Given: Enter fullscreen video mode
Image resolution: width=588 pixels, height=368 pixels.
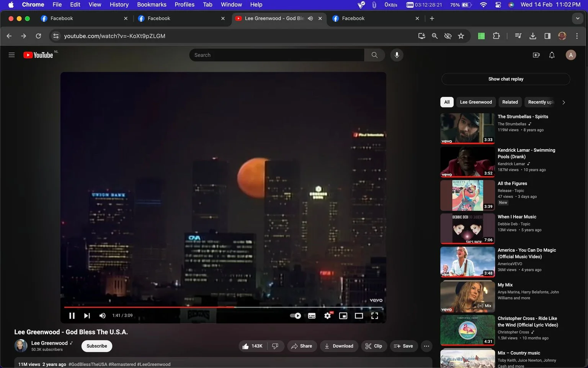Looking at the screenshot, I should (374, 315).
